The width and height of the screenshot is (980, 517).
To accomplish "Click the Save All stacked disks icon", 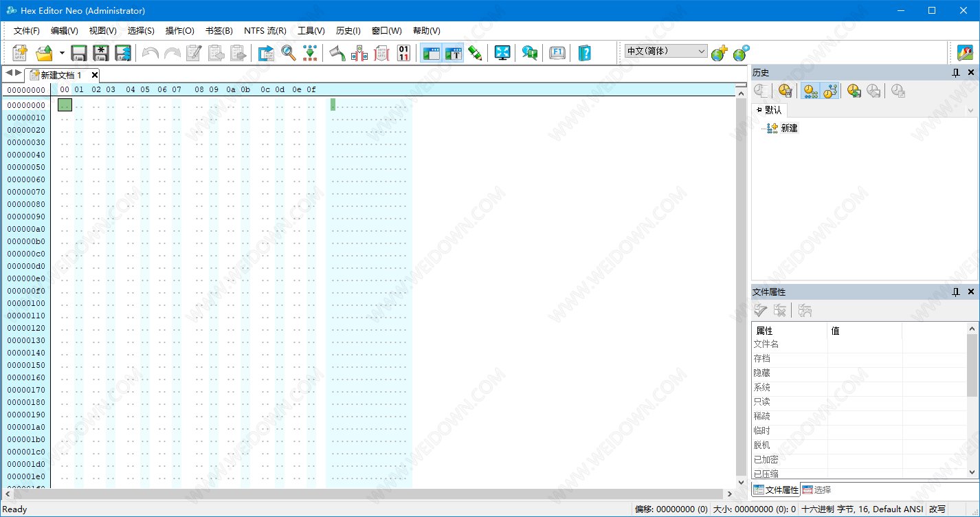I will (123, 53).
